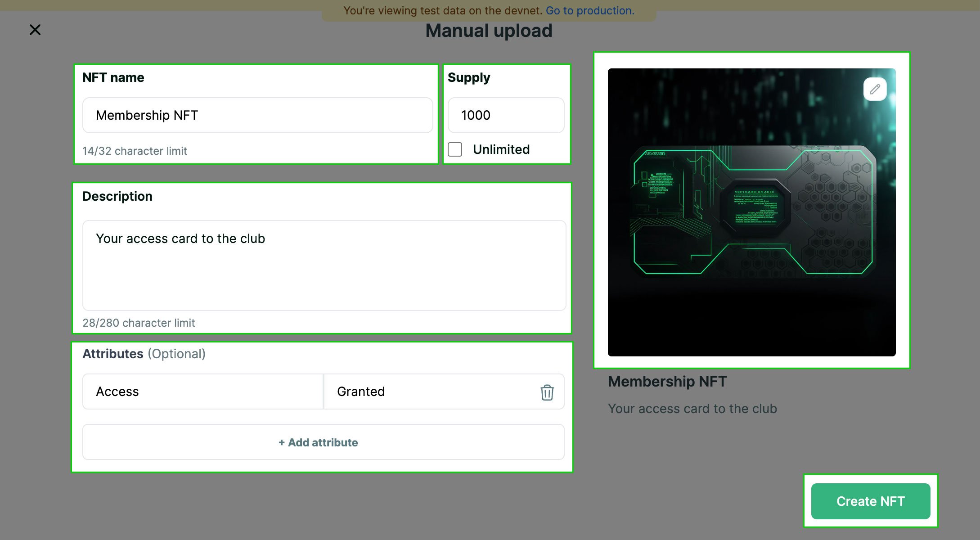Click the 'Attributes (Optional)' label

pyautogui.click(x=144, y=354)
